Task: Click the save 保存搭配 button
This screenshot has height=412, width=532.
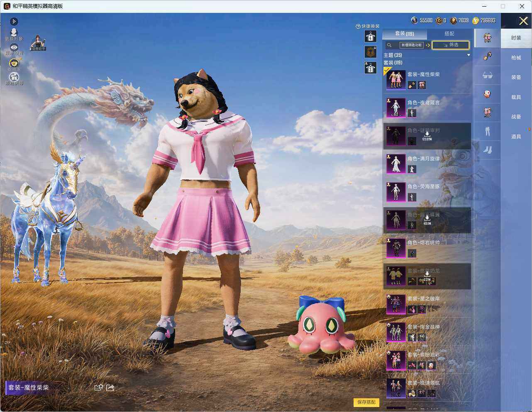Action: (x=366, y=402)
